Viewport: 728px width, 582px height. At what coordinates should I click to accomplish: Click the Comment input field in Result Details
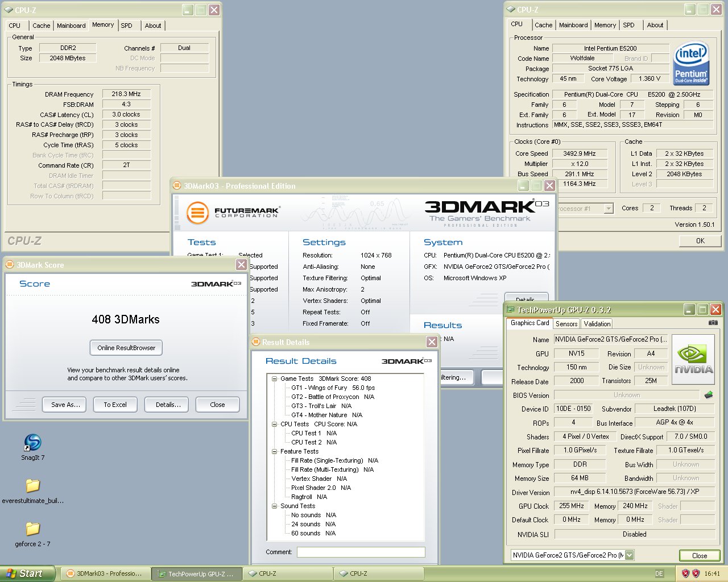[361, 552]
